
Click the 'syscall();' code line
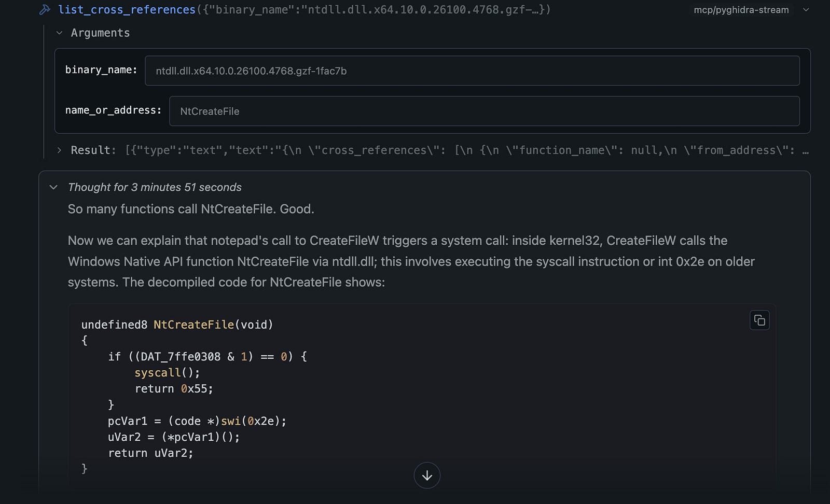pyautogui.click(x=167, y=373)
